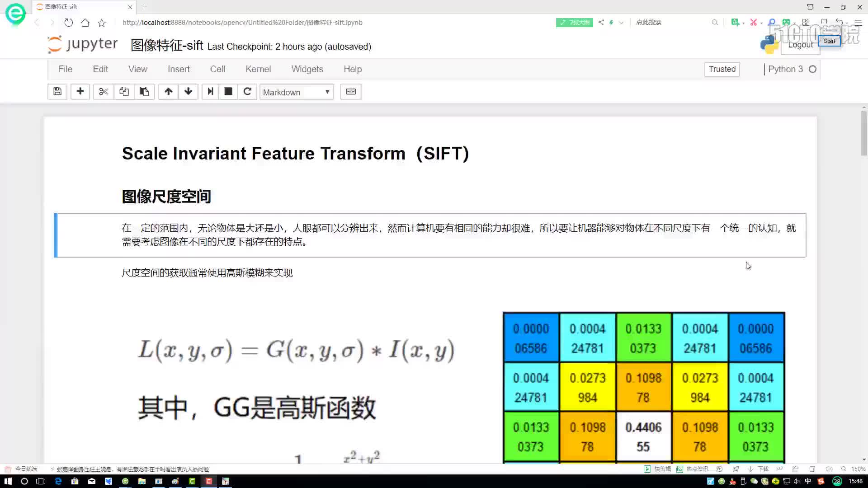Click the magnifier search icon

coord(715,22)
